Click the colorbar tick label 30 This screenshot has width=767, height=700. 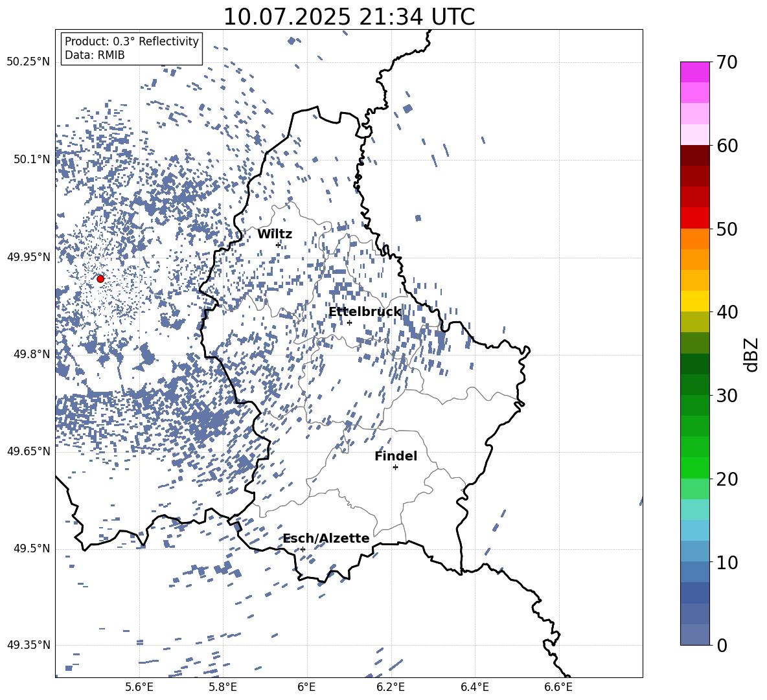point(727,396)
